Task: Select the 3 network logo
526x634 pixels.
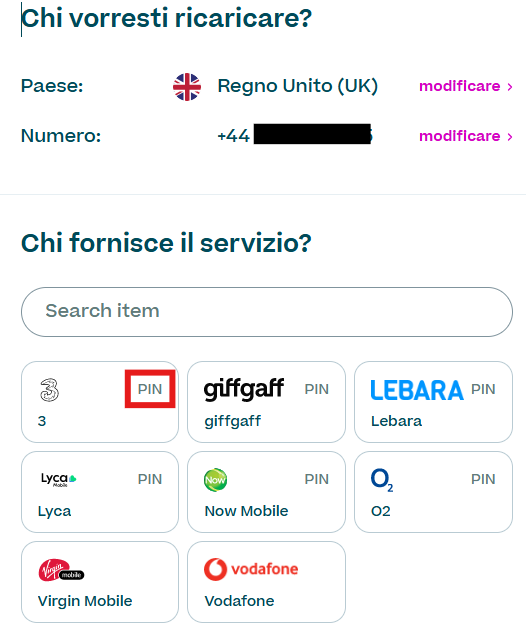Action: (x=49, y=390)
